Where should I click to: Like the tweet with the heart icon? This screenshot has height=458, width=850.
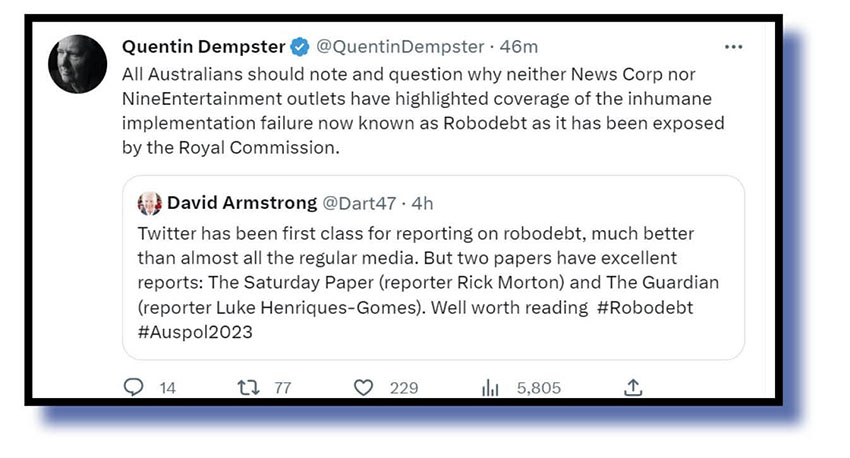(364, 388)
